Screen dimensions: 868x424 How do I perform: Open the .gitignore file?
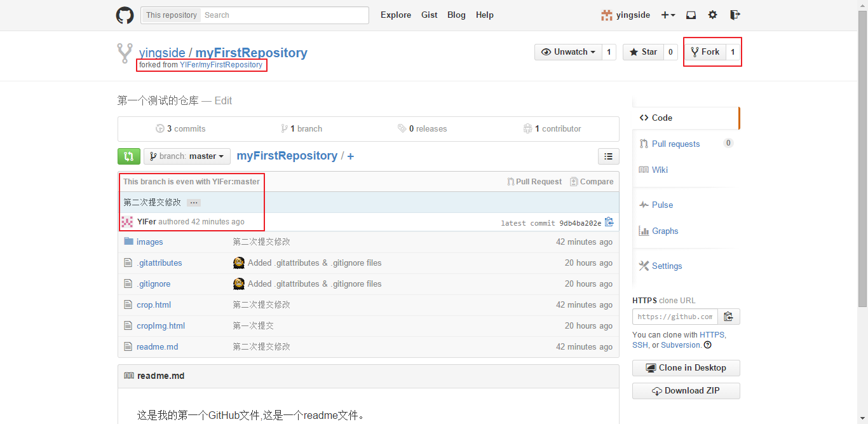tap(153, 284)
